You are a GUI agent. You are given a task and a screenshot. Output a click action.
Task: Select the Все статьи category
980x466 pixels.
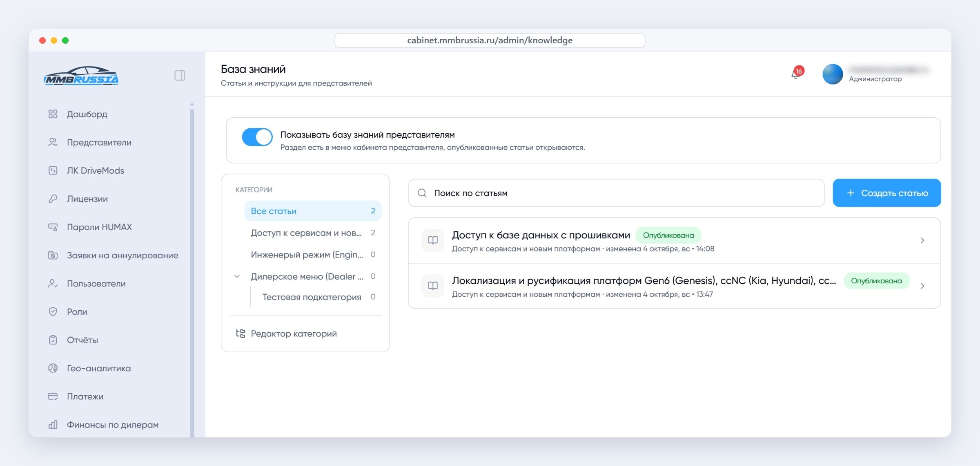click(313, 211)
